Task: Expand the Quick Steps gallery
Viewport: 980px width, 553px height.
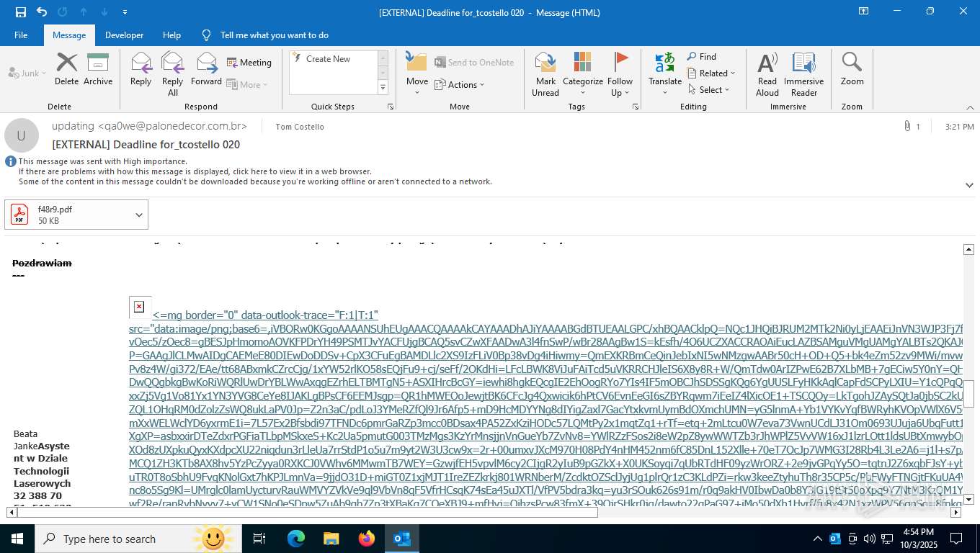Action: 383,88
